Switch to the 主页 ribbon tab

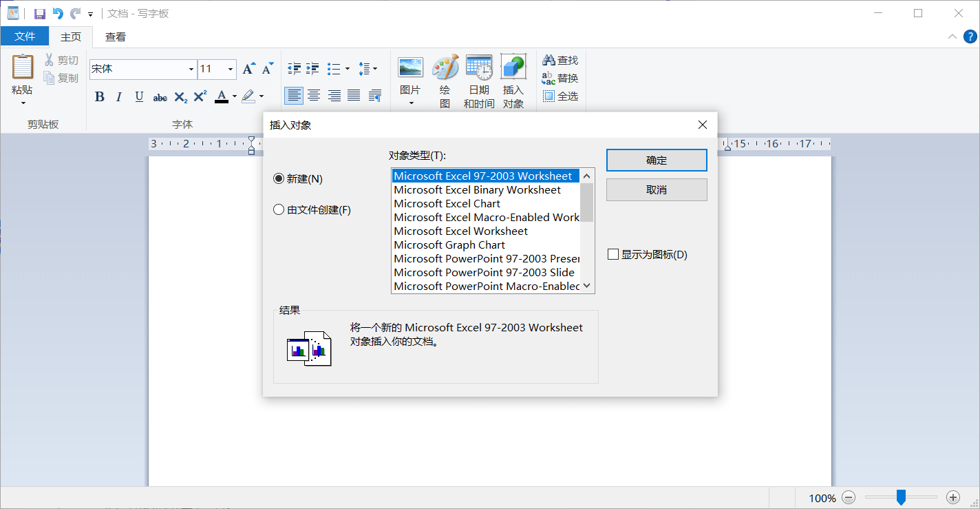(x=71, y=37)
